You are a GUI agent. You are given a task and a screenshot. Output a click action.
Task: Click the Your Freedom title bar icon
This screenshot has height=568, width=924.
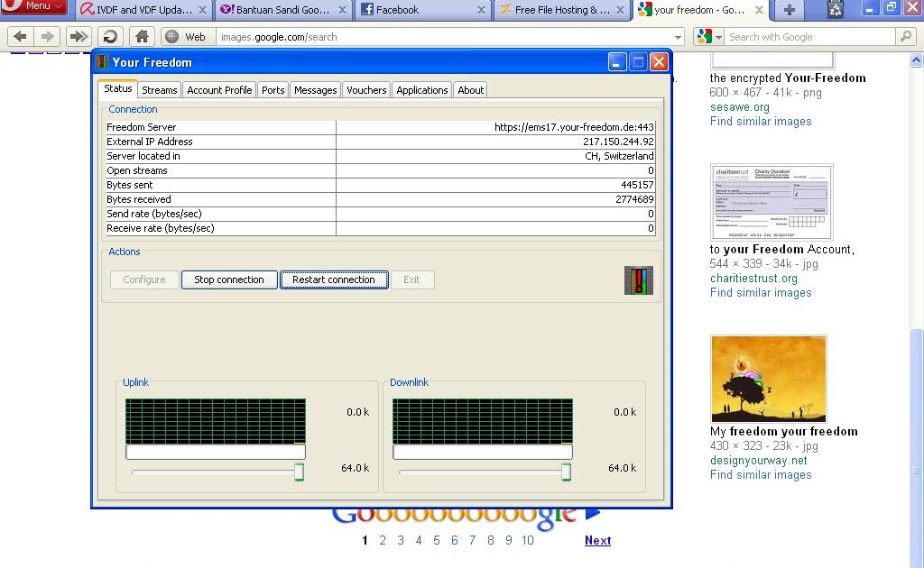pos(102,62)
